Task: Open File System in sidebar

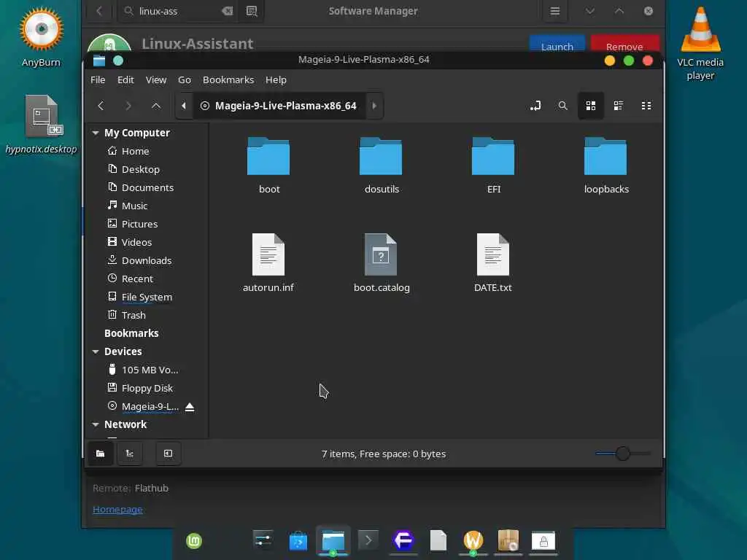Action: point(146,297)
